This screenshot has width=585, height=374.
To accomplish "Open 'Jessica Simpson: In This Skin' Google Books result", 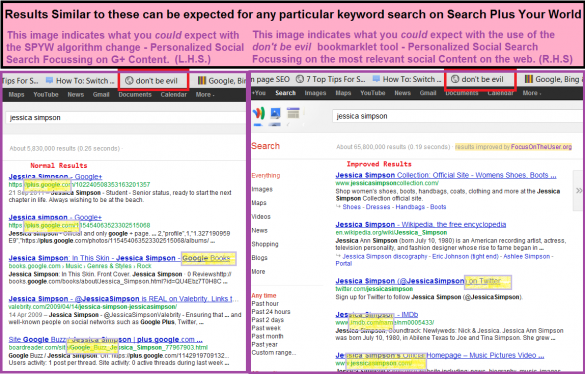I will coord(119,258).
